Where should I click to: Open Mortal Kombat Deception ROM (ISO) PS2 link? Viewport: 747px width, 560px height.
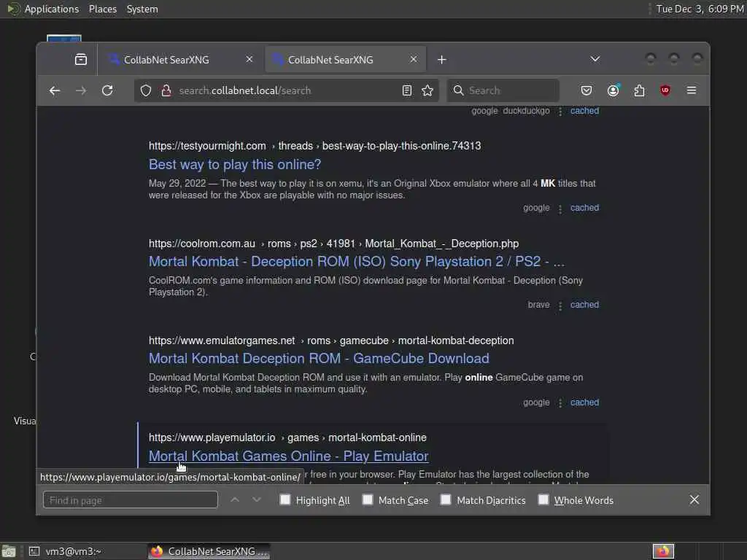[x=357, y=262]
